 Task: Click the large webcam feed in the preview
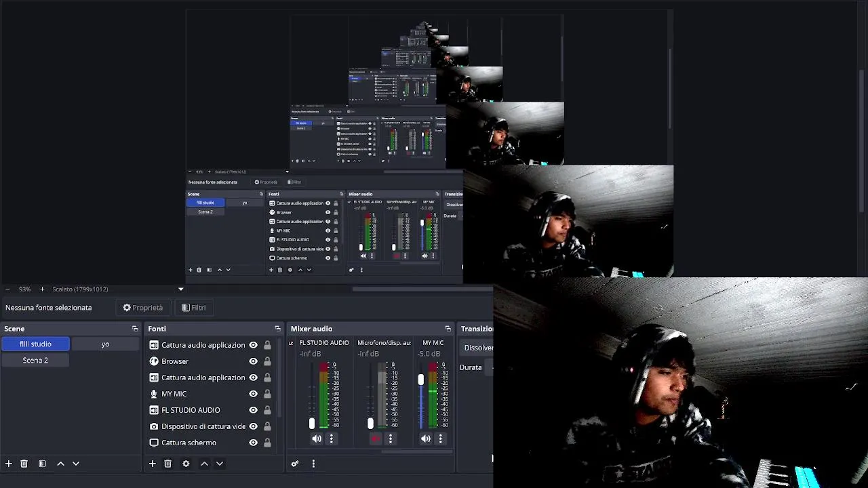[680, 383]
